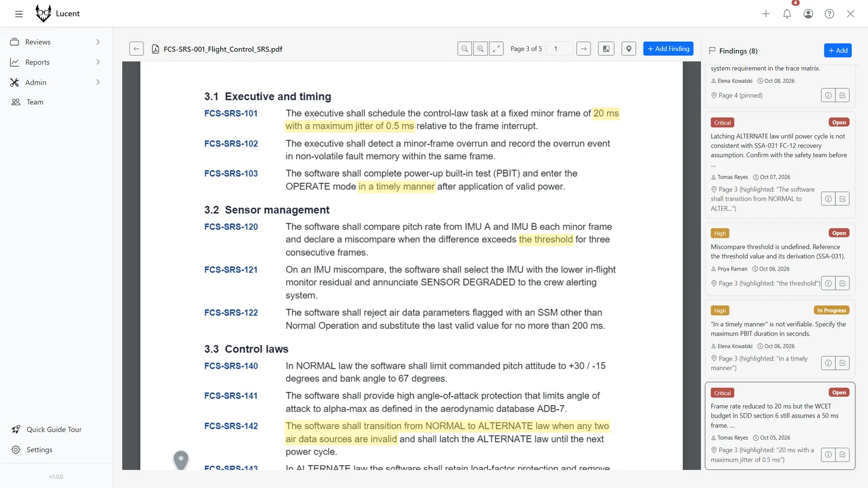
Task: Open help question mark icon
Action: 829,14
